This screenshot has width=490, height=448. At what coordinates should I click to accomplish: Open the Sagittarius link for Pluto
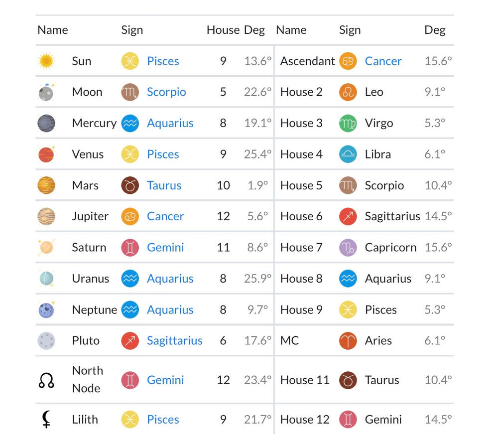coord(175,341)
